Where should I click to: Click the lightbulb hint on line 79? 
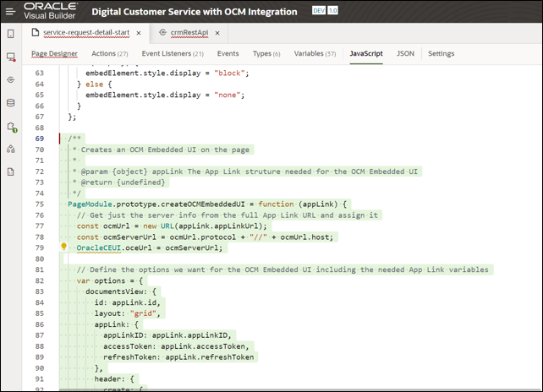click(63, 248)
